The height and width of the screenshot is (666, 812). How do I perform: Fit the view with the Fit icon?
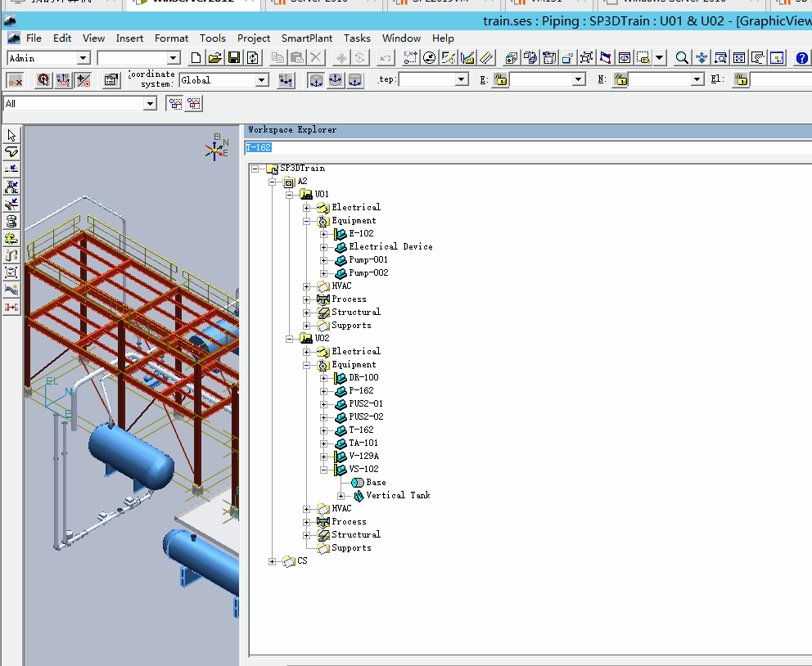coord(739,58)
